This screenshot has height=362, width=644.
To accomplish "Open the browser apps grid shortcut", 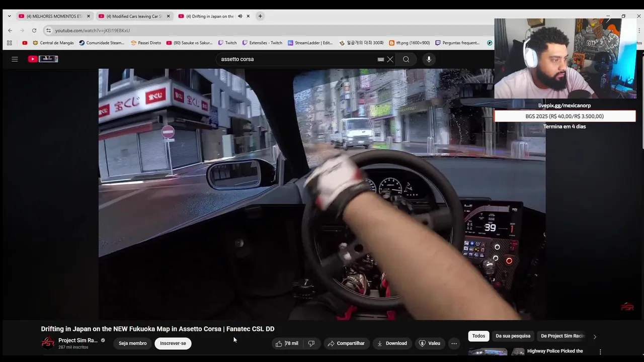I will (10, 43).
